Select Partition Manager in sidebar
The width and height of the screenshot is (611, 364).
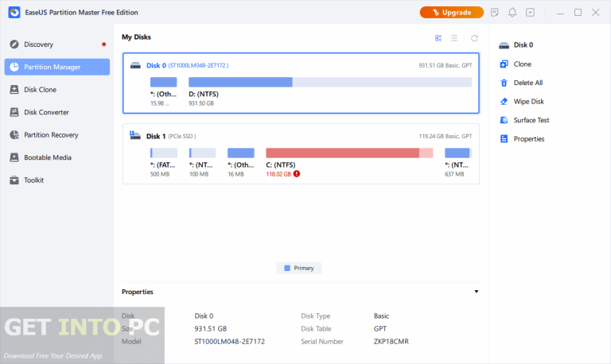point(57,67)
